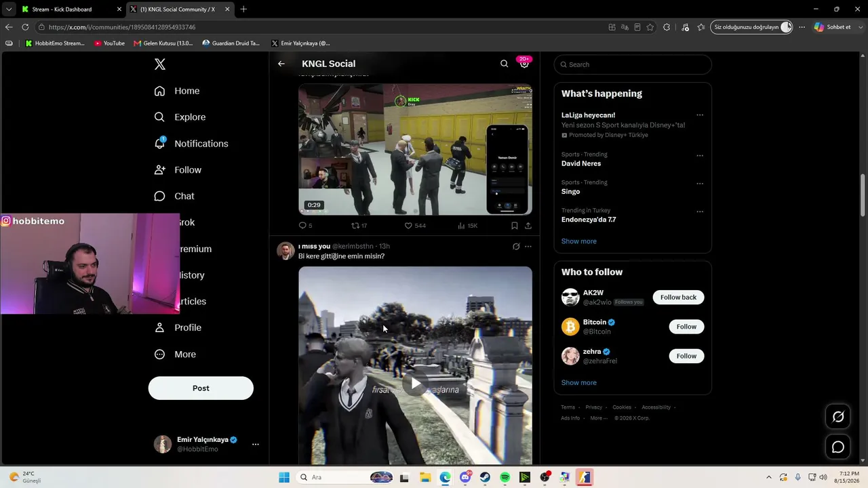Go to the X logo home icon

[160, 64]
